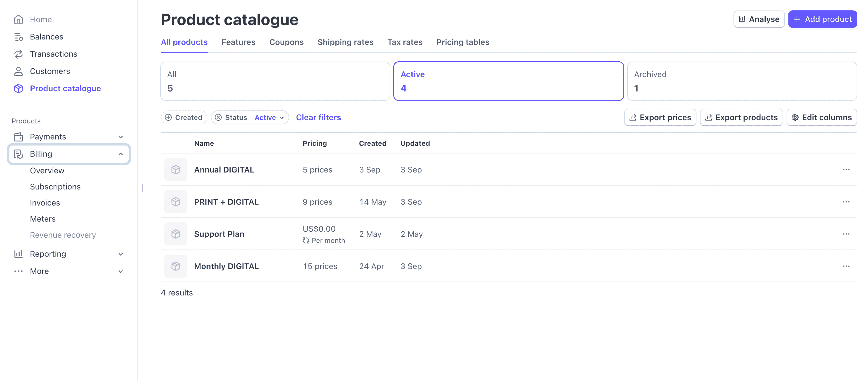Open Invoices in sidebar
Viewport: 868px width, 381px height.
[x=45, y=203]
